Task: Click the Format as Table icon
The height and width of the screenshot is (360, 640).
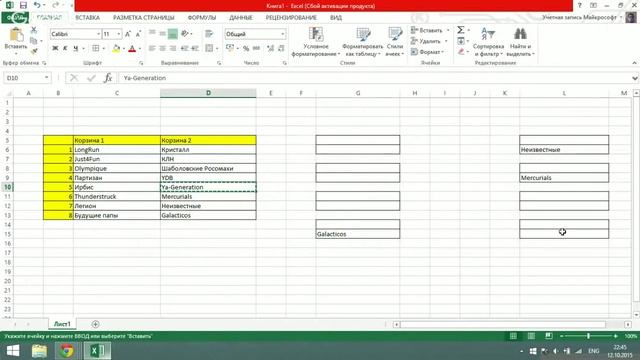Action: point(363,34)
